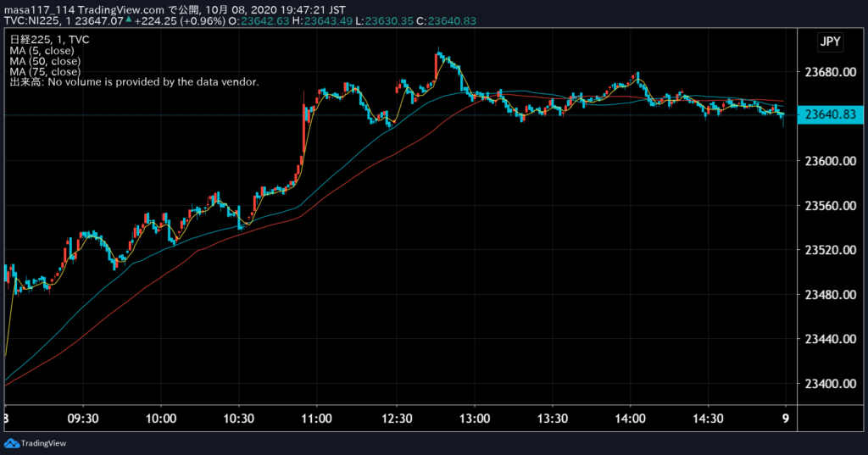Click the JPY currency label button

click(x=830, y=42)
